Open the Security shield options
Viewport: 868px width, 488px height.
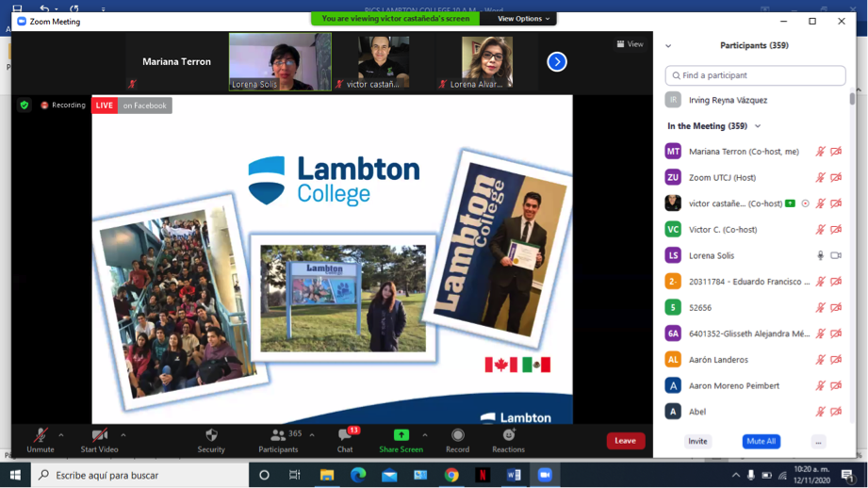point(211,440)
